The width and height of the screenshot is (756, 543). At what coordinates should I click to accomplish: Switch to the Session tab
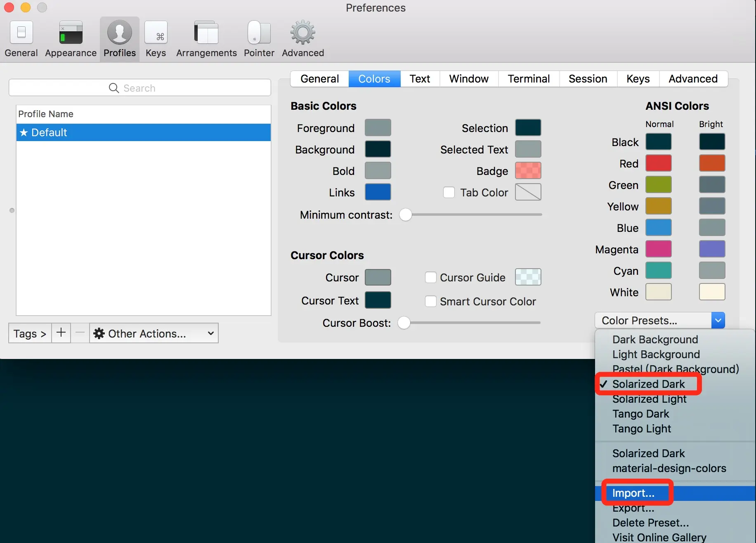(x=588, y=78)
